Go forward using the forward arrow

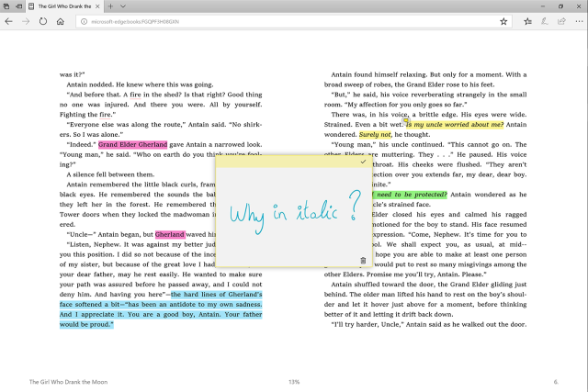pos(26,21)
